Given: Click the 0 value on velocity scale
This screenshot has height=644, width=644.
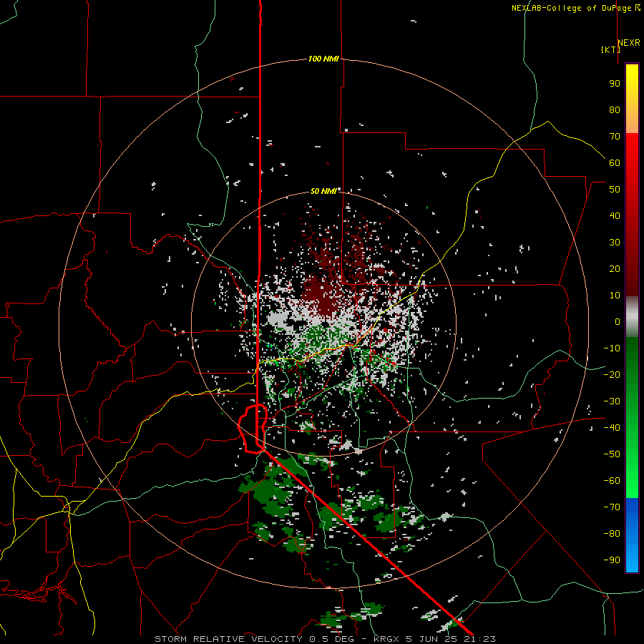Looking at the screenshot, I should (618, 321).
